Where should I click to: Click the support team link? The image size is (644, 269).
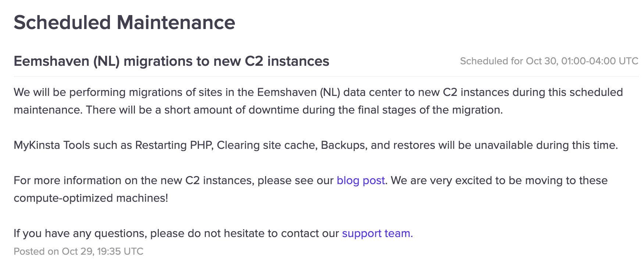tap(377, 233)
